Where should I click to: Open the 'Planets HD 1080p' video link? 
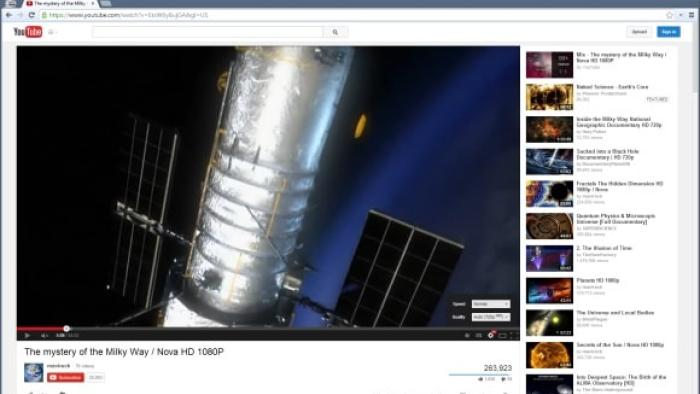(x=598, y=280)
